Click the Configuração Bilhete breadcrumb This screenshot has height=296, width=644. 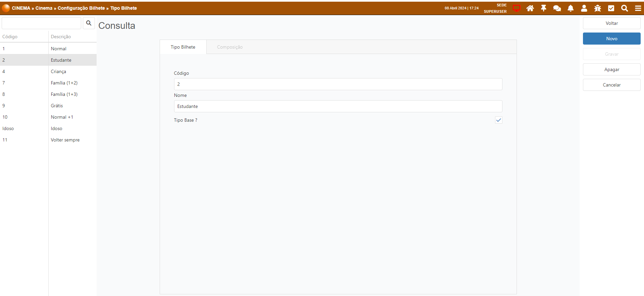pyautogui.click(x=81, y=8)
